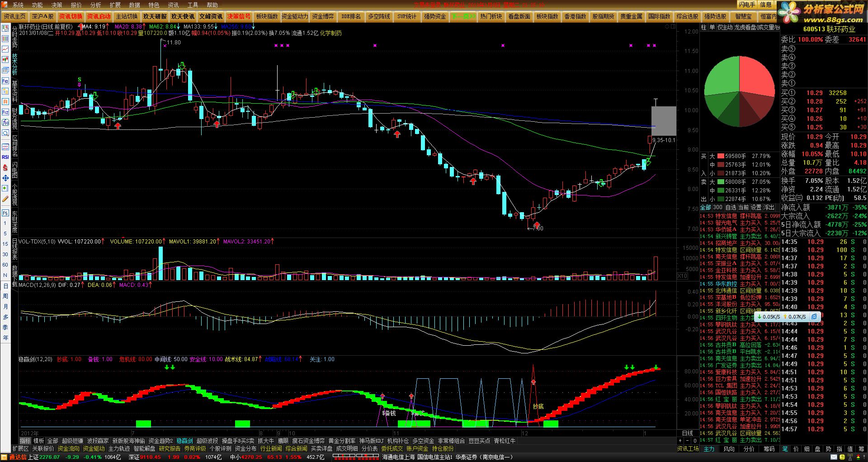Open the 资金流向 bottom tab
Screen dimensions: 868x462
point(68,448)
